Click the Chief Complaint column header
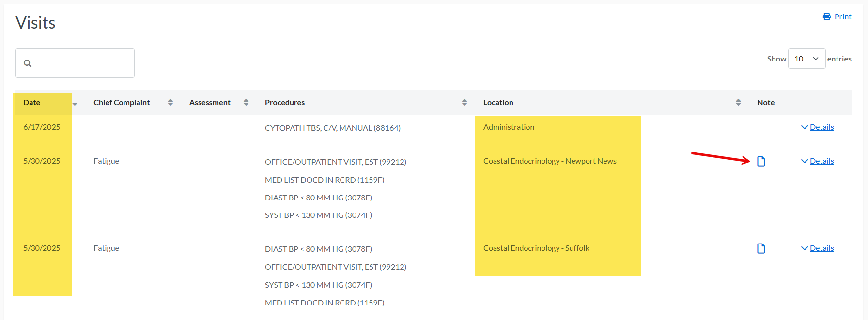Viewport: 868px width, 320px height. click(122, 102)
